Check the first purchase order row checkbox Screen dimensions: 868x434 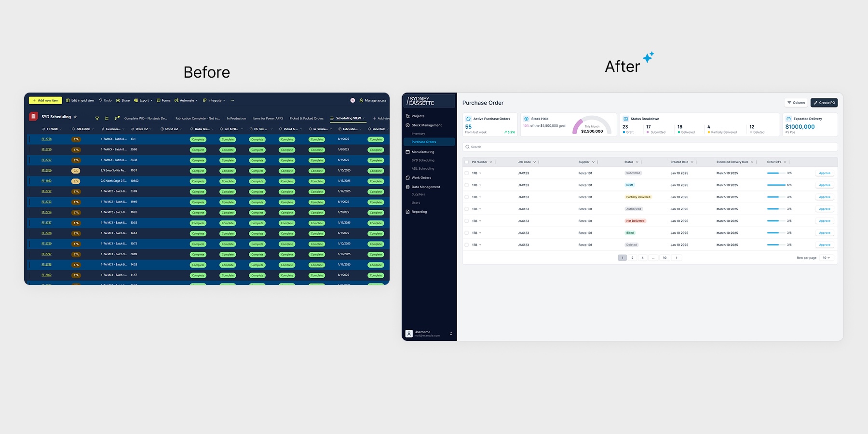point(466,173)
